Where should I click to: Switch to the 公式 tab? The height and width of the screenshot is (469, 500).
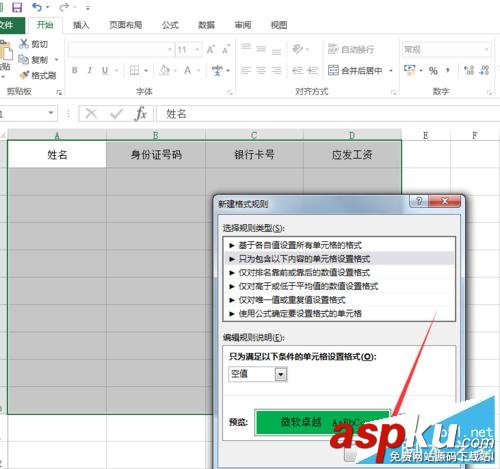pos(170,25)
